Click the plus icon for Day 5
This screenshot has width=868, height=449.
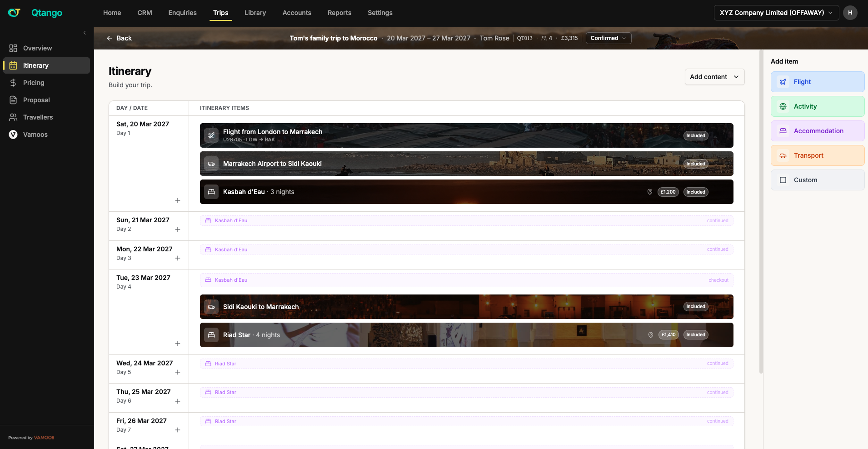tap(178, 372)
